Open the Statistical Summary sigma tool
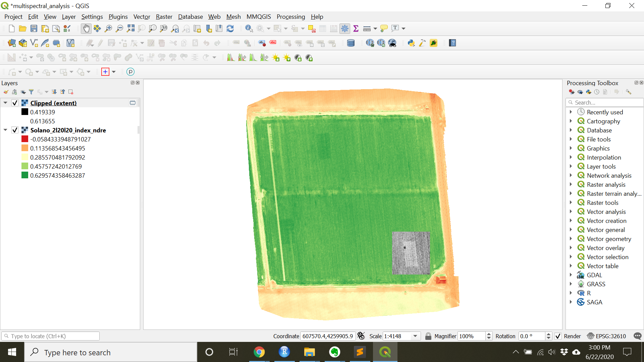 tap(356, 29)
